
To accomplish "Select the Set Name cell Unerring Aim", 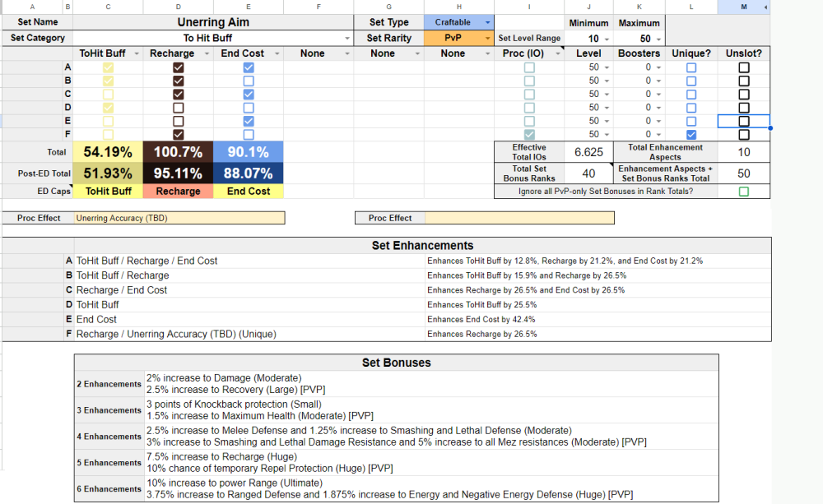I will [213, 23].
